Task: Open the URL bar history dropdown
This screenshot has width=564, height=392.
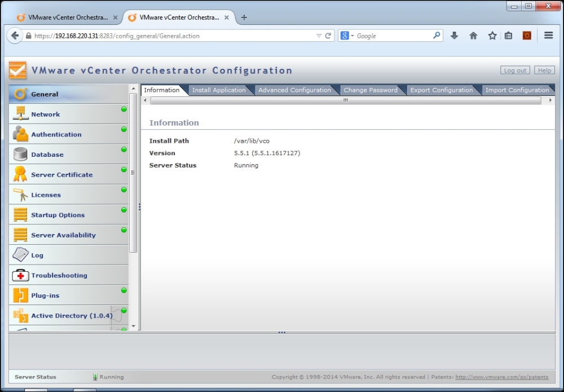Action: click(319, 36)
